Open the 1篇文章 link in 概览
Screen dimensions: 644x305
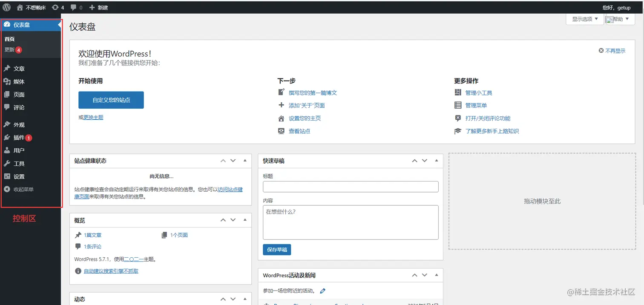92,235
